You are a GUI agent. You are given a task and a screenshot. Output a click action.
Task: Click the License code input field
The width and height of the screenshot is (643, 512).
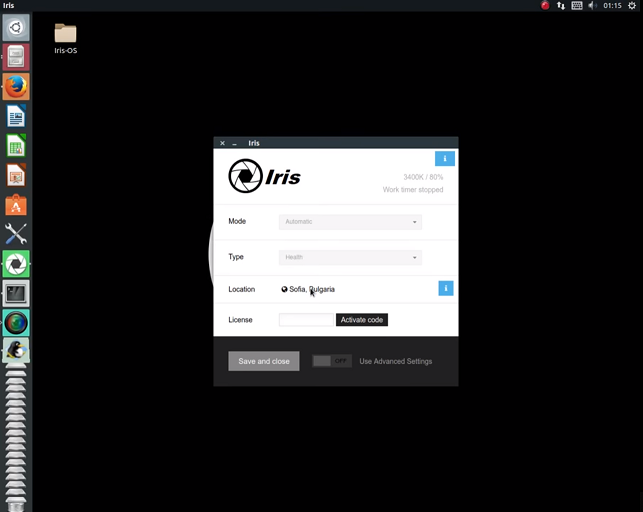coord(306,320)
